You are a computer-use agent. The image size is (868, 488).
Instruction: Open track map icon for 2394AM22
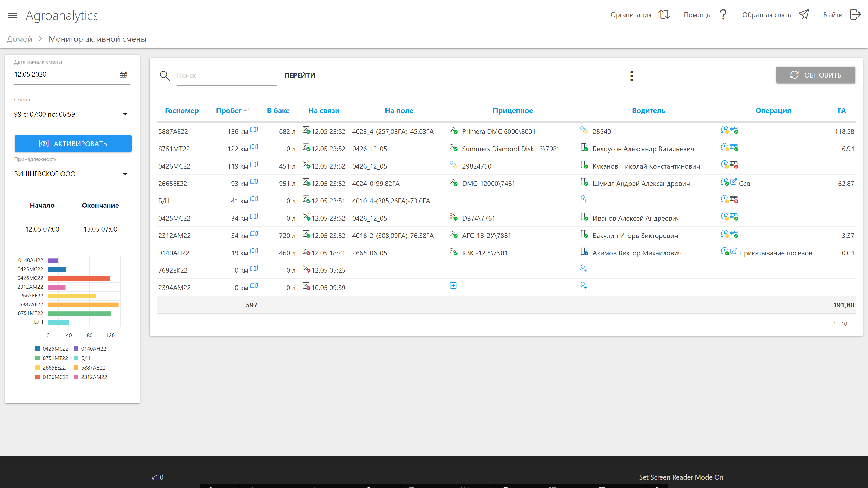[x=254, y=286]
